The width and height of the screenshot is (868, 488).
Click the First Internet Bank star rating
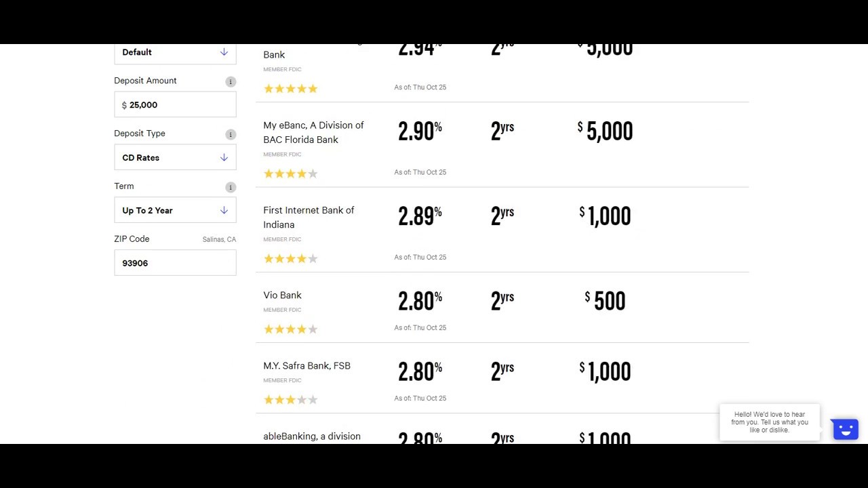pos(290,258)
